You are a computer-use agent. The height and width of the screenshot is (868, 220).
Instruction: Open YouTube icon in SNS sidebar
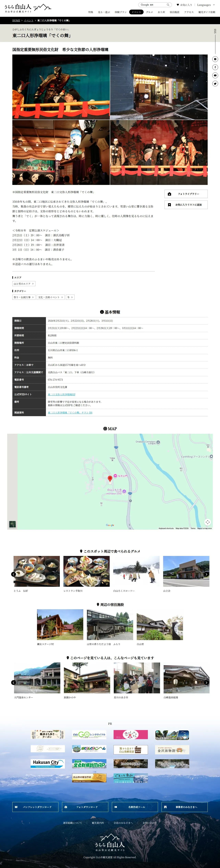tap(215, 75)
